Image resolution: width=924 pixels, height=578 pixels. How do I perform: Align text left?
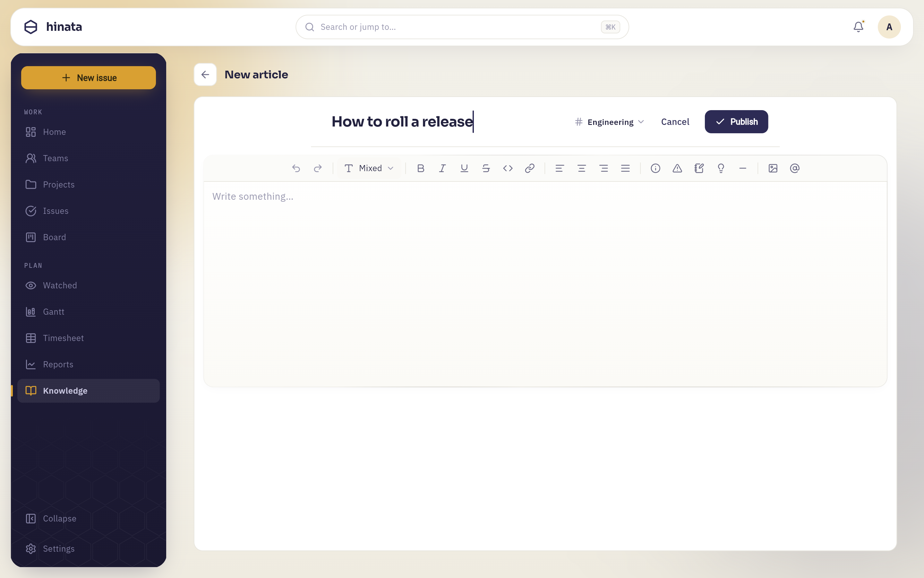[x=560, y=168]
